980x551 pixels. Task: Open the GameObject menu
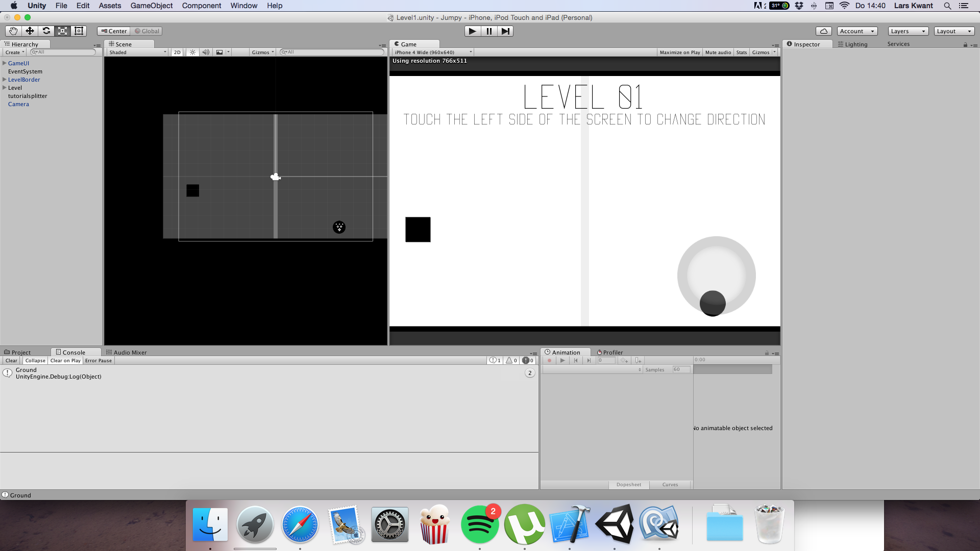pos(152,6)
